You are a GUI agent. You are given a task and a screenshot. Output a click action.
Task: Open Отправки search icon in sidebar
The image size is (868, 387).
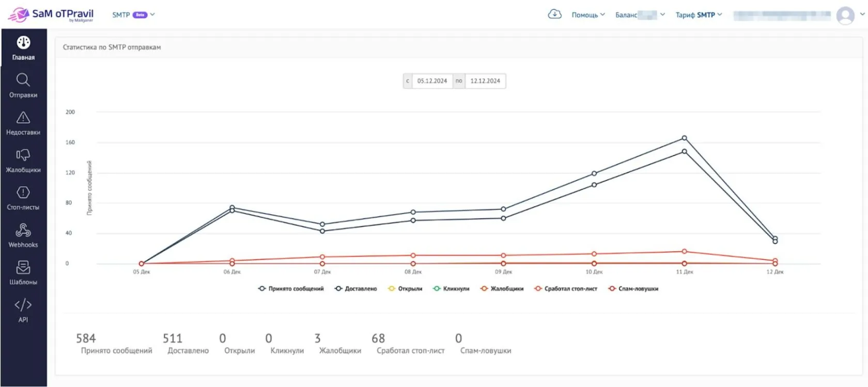(x=23, y=80)
